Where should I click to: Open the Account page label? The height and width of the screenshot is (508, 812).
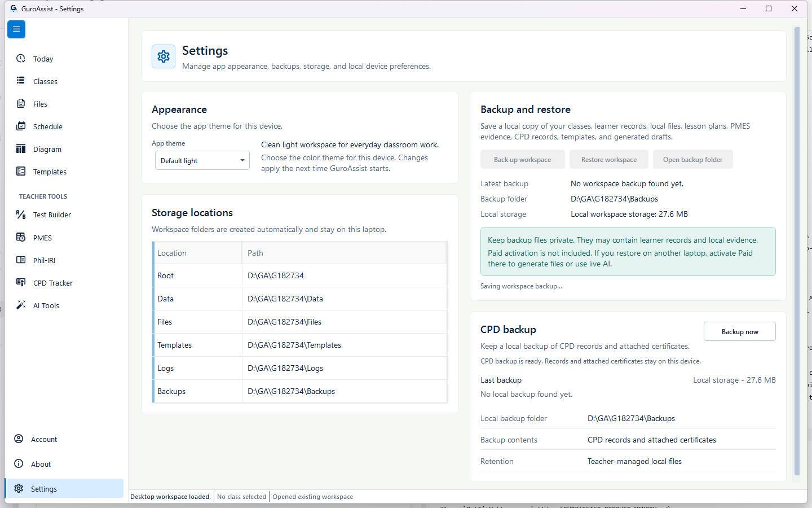44,439
